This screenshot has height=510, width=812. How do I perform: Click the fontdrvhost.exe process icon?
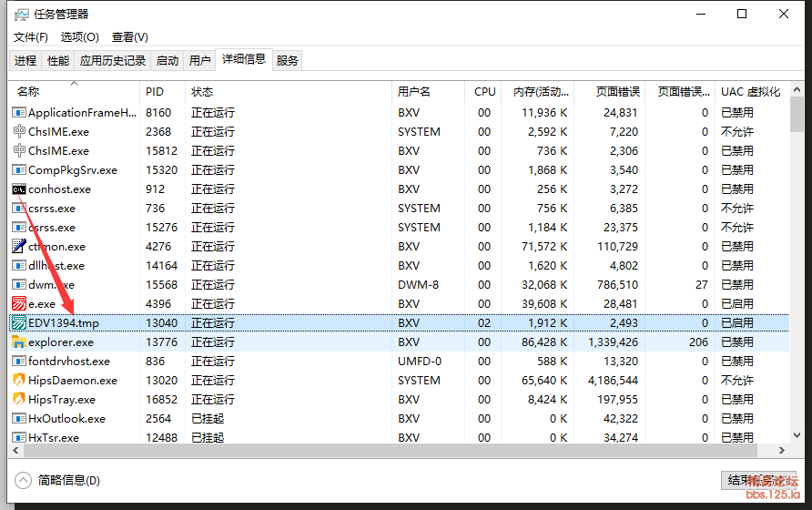click(x=19, y=362)
